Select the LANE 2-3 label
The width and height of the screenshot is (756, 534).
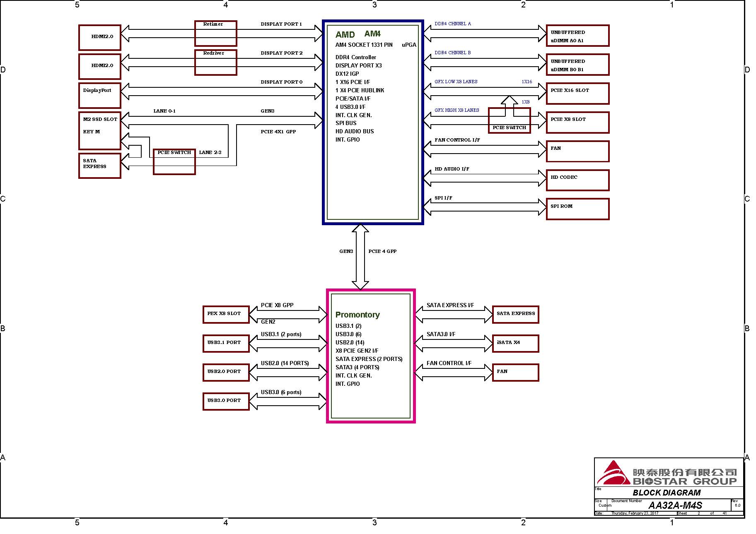[x=210, y=152]
